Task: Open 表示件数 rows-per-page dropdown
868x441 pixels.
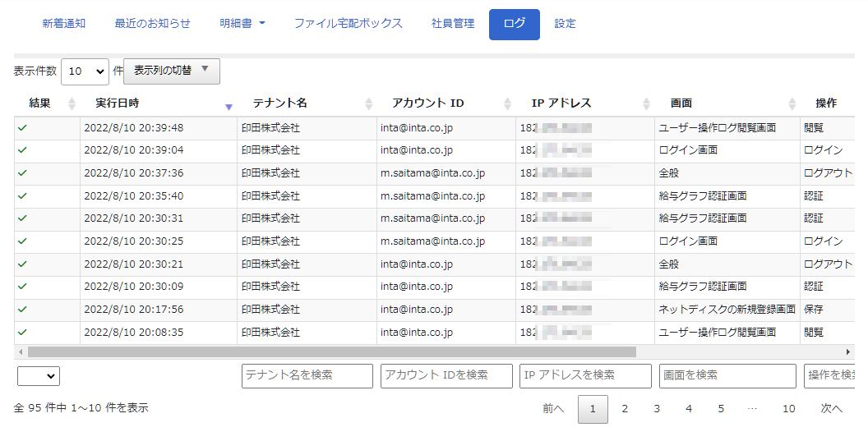Action: pos(85,71)
